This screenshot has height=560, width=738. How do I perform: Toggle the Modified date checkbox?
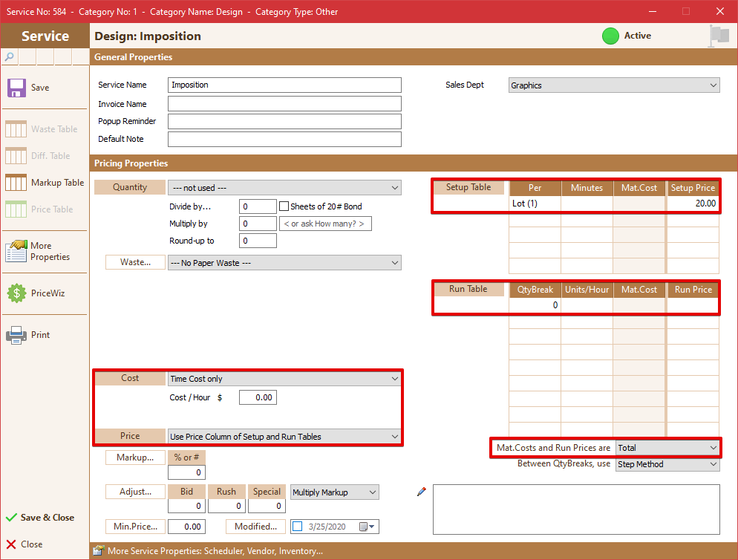(298, 527)
